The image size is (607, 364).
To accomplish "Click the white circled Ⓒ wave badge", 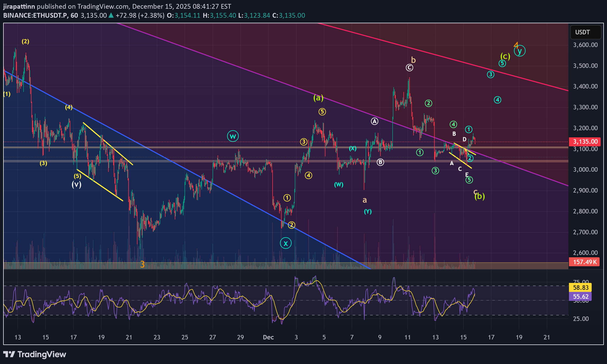I will 409,68.
